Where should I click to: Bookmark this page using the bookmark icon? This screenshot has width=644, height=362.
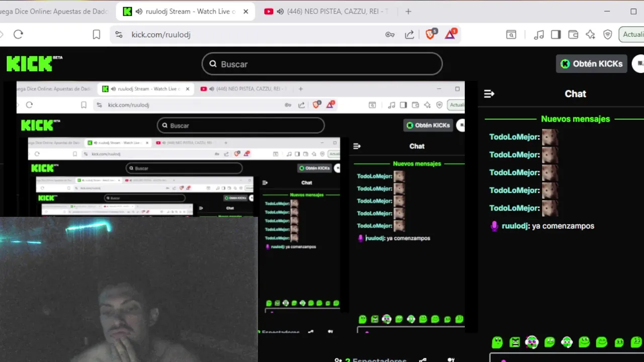click(x=96, y=34)
